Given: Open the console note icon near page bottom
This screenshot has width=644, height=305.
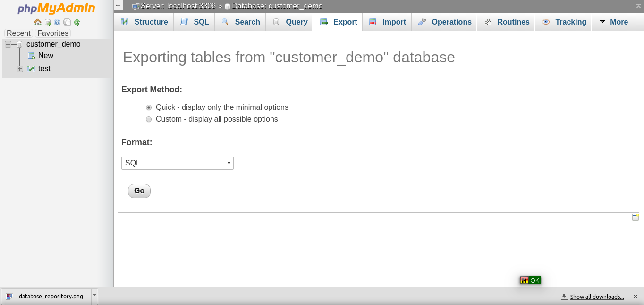Looking at the screenshot, I should 636,217.
